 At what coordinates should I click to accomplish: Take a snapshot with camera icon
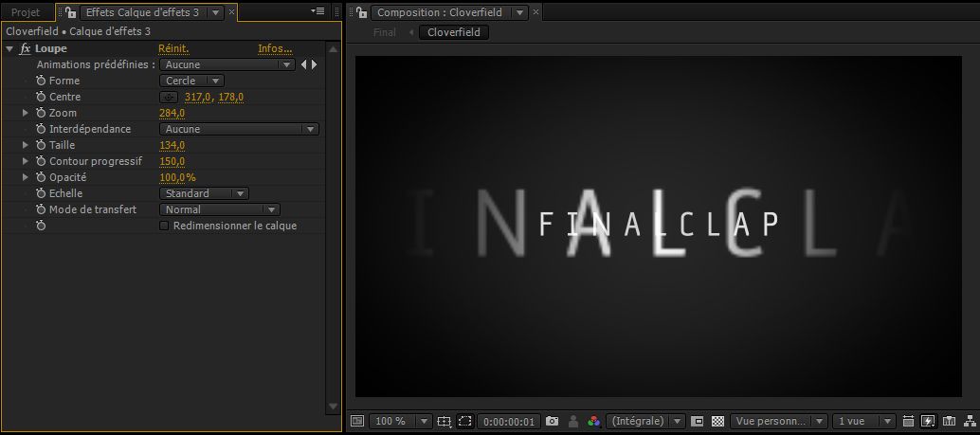[552, 421]
